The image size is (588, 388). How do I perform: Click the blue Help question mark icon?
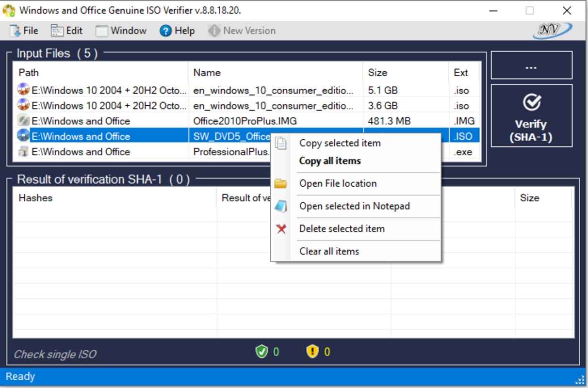point(166,31)
